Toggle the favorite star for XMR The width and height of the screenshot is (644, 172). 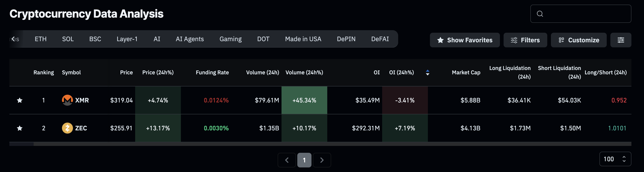pos(20,100)
